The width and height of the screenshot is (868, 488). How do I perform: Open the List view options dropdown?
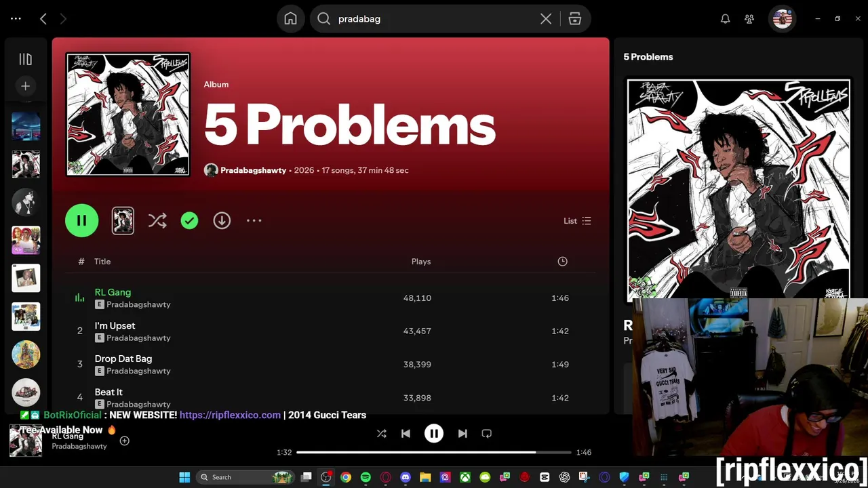coord(577,221)
